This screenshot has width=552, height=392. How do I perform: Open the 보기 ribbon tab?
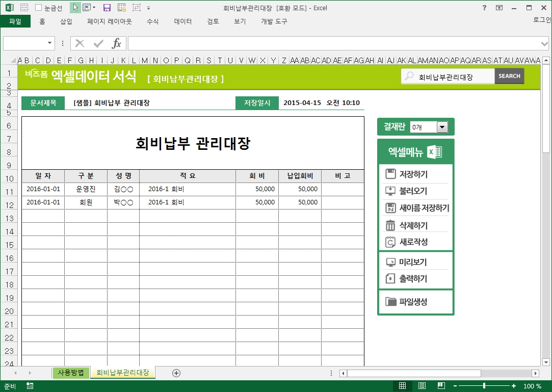(x=240, y=21)
